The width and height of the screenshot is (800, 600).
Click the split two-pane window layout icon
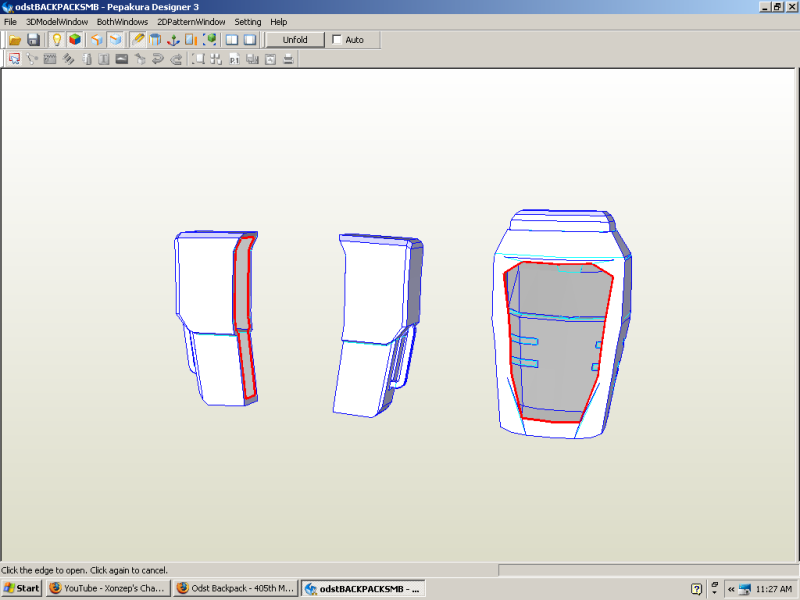(232, 40)
